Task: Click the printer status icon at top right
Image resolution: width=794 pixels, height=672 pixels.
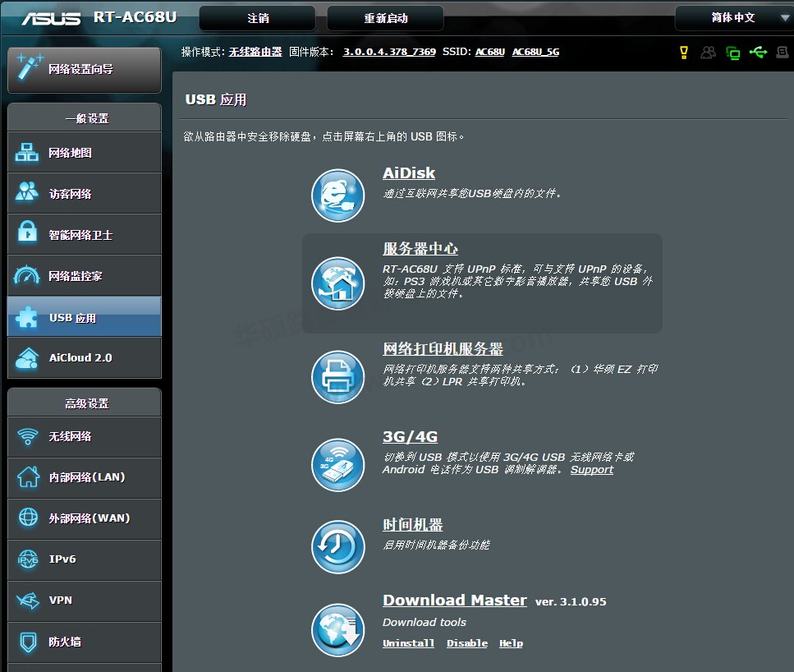Action: tap(783, 52)
